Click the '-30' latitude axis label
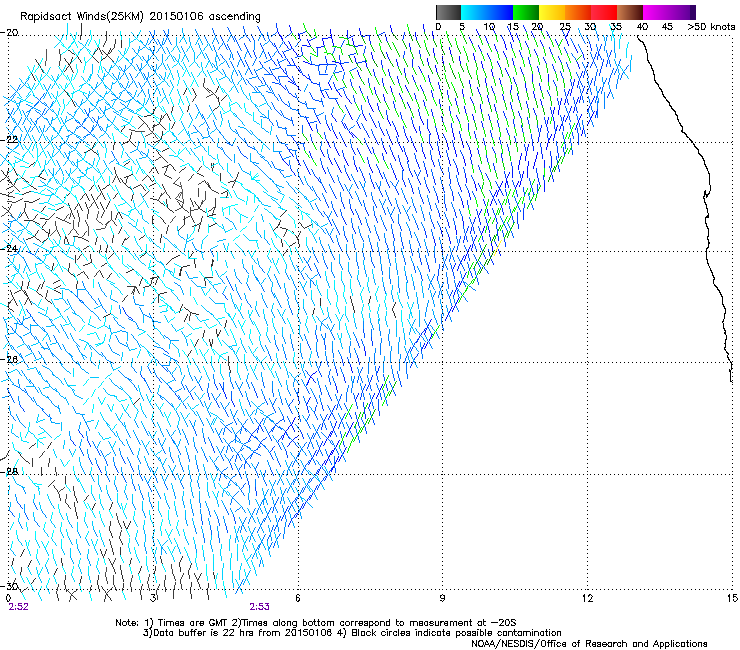 tap(9, 586)
